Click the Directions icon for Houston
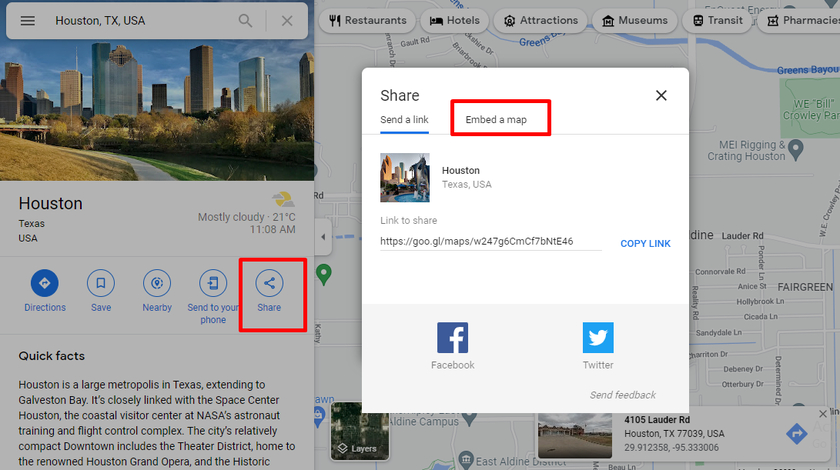840x470 pixels. [x=44, y=283]
